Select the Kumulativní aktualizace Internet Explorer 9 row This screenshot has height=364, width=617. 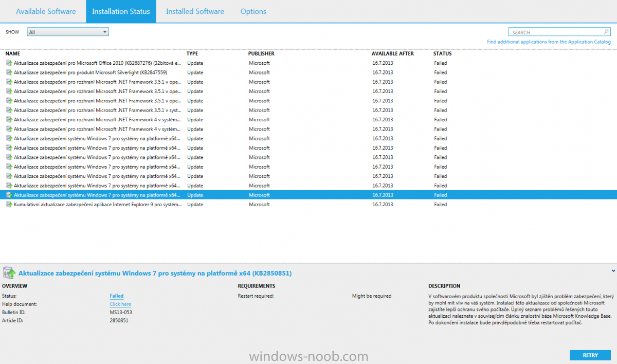click(x=308, y=205)
